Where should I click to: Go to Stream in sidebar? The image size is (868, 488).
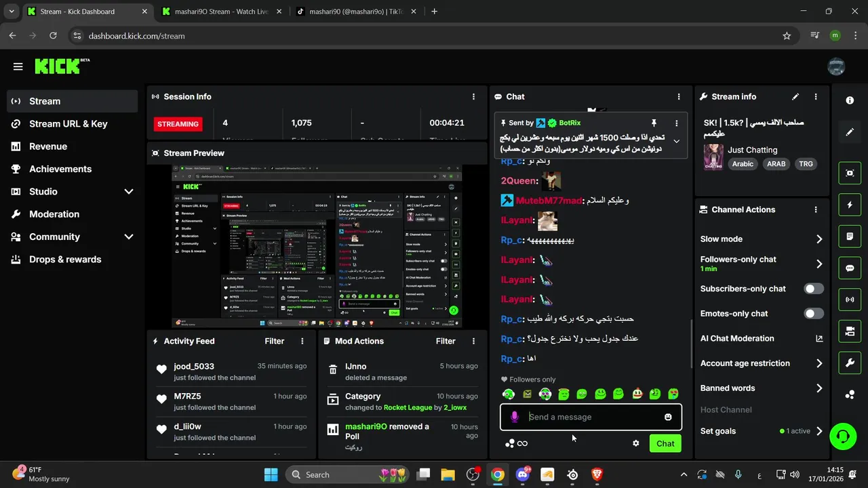tap(73, 101)
